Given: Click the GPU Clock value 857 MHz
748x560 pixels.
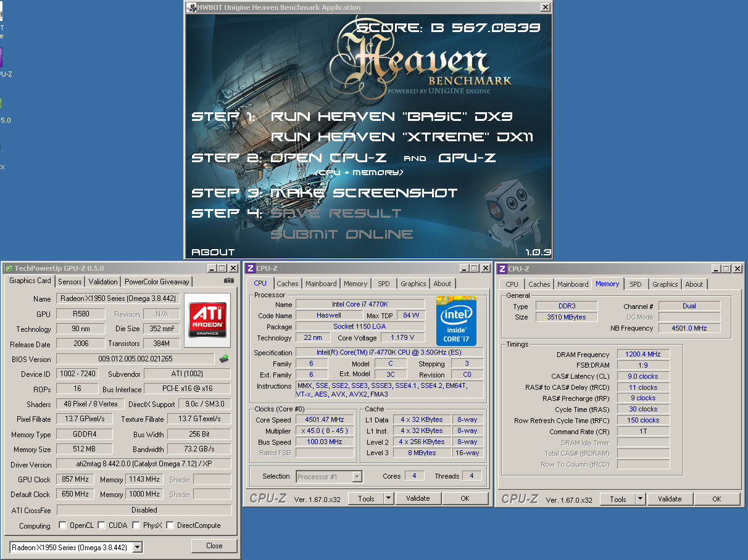Looking at the screenshot, I should (x=75, y=479).
